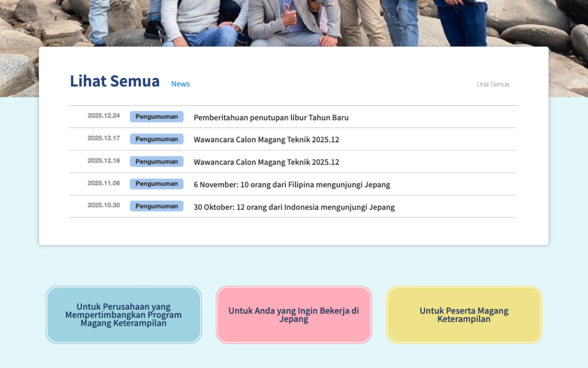Click the small 'Lihat Semua' link at right
This screenshot has width=588, height=368.
click(492, 84)
